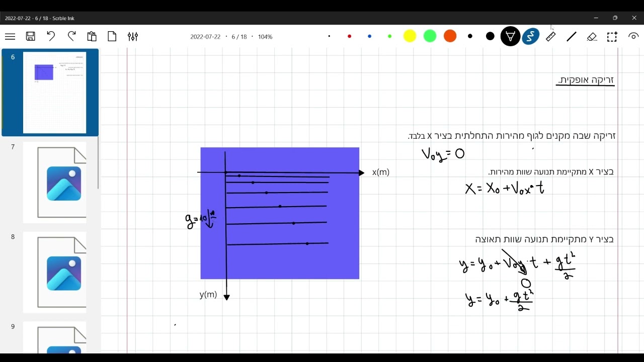The height and width of the screenshot is (362, 644).
Task: Minimize the Scrble Ink window
Action: (596, 18)
